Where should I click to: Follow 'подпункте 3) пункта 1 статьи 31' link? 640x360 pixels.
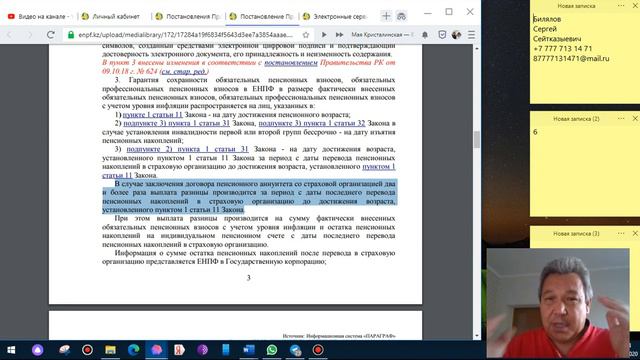click(176, 123)
